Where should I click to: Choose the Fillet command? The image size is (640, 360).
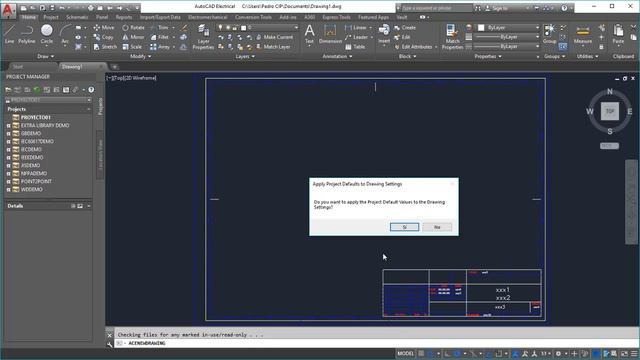pos(160,37)
